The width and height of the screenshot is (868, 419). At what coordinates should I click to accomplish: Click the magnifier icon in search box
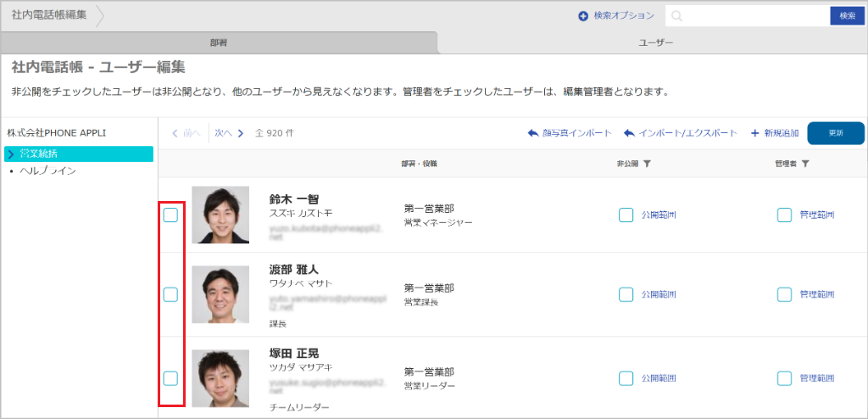[x=678, y=16]
